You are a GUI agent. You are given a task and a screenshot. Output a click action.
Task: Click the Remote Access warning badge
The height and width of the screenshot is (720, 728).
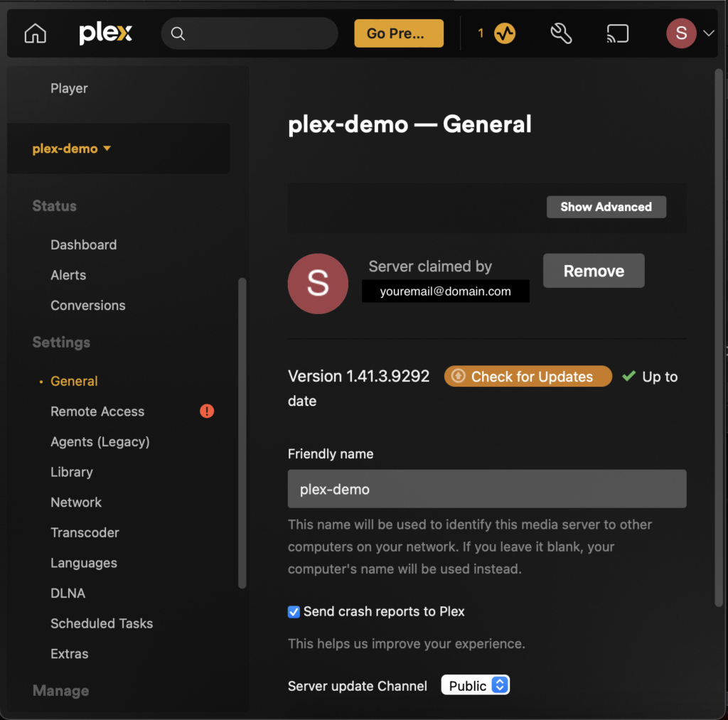[207, 411]
